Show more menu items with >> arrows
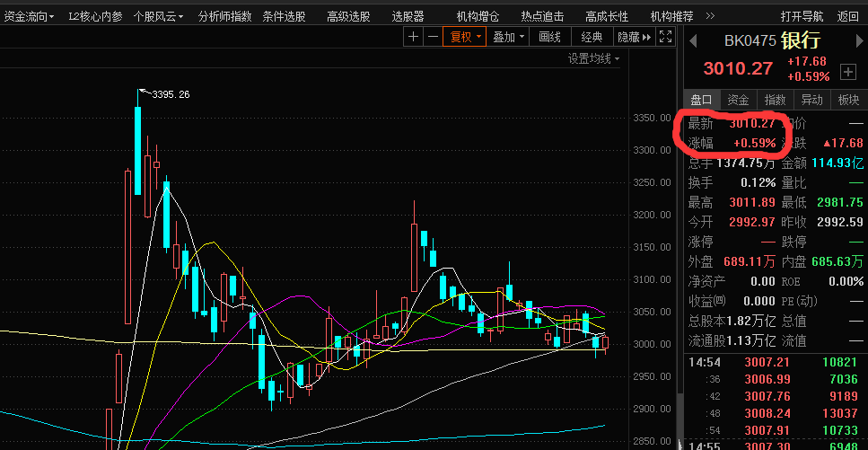Screen dimensions: 868x450 (x=710, y=16)
